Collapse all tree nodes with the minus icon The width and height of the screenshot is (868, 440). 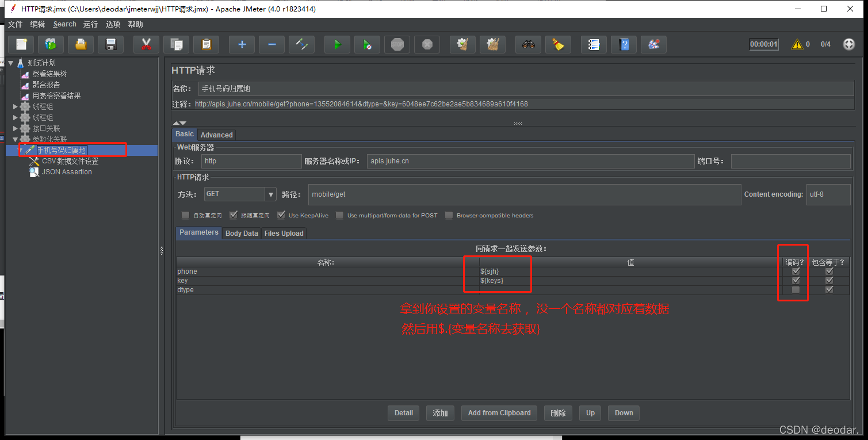[x=272, y=44]
